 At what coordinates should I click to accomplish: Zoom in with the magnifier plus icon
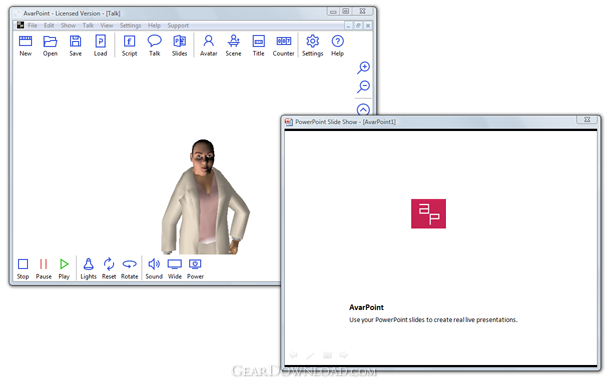pos(363,67)
